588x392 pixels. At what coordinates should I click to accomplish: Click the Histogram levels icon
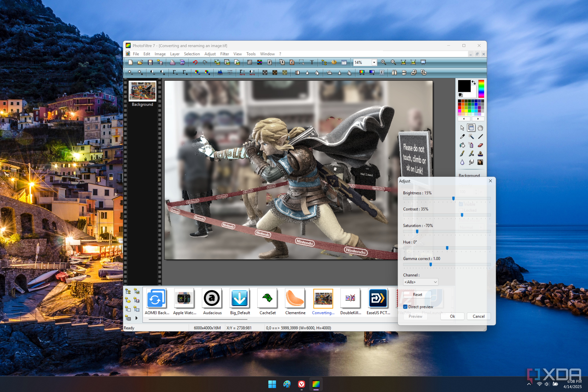pyautogui.click(x=220, y=73)
